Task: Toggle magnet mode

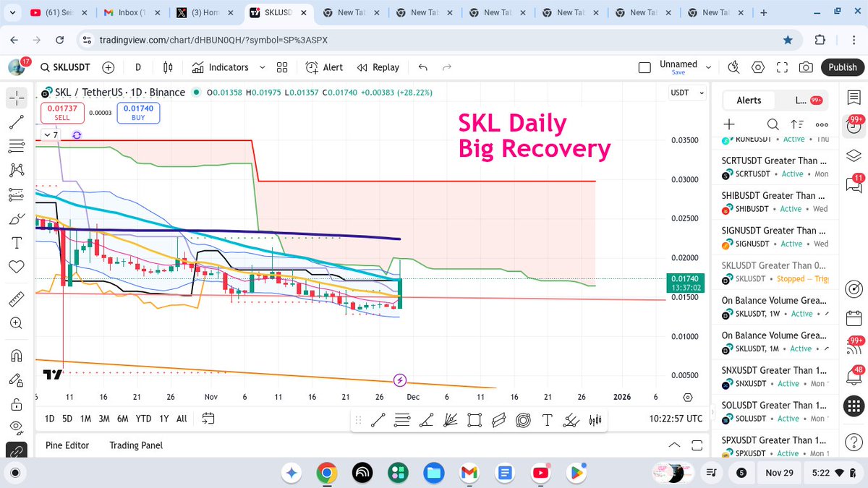Action: pyautogui.click(x=17, y=355)
